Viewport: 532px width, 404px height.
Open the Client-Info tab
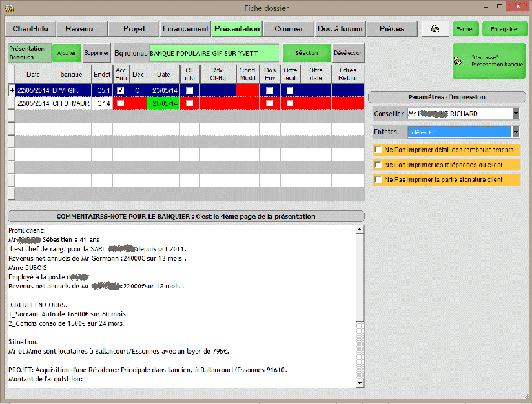point(30,29)
